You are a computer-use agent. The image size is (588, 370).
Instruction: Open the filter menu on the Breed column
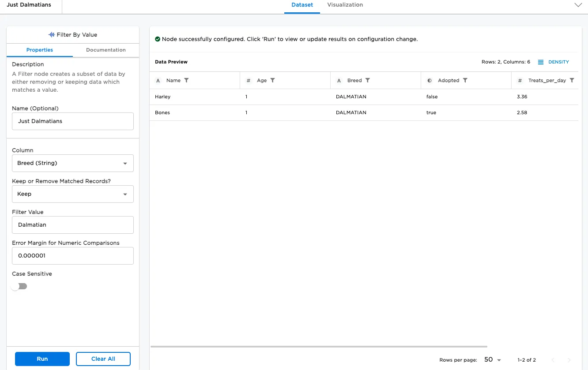[x=367, y=80]
